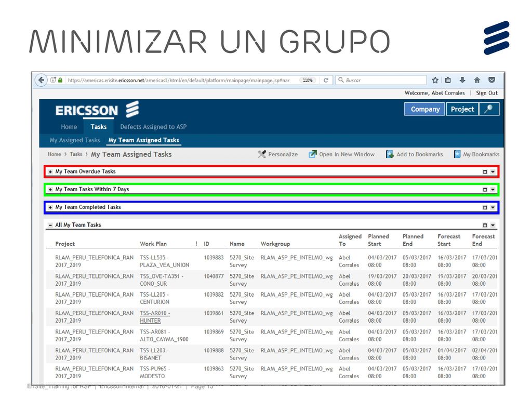The height and width of the screenshot is (399, 532).
Task: Sort by the Assigned To column header
Action: [350, 240]
